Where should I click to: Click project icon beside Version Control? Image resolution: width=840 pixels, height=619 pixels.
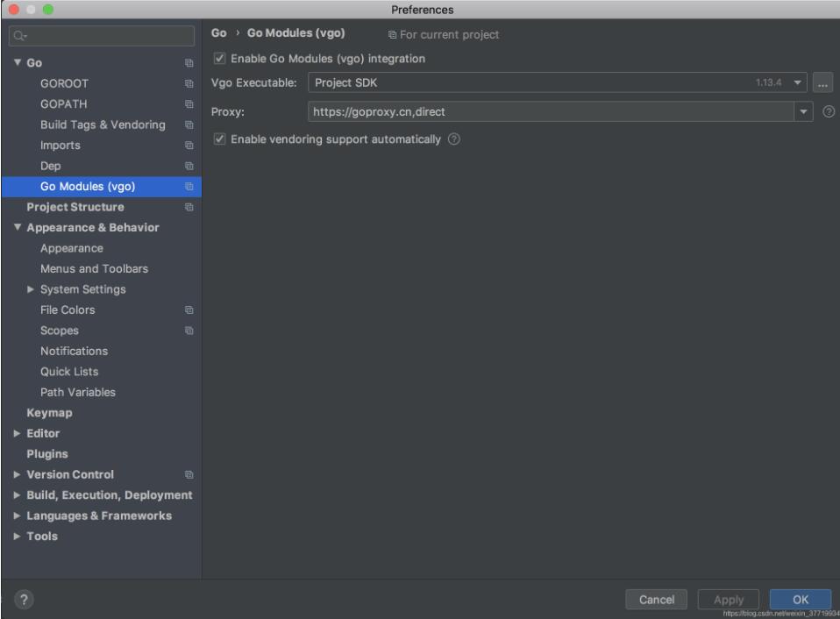coord(189,474)
